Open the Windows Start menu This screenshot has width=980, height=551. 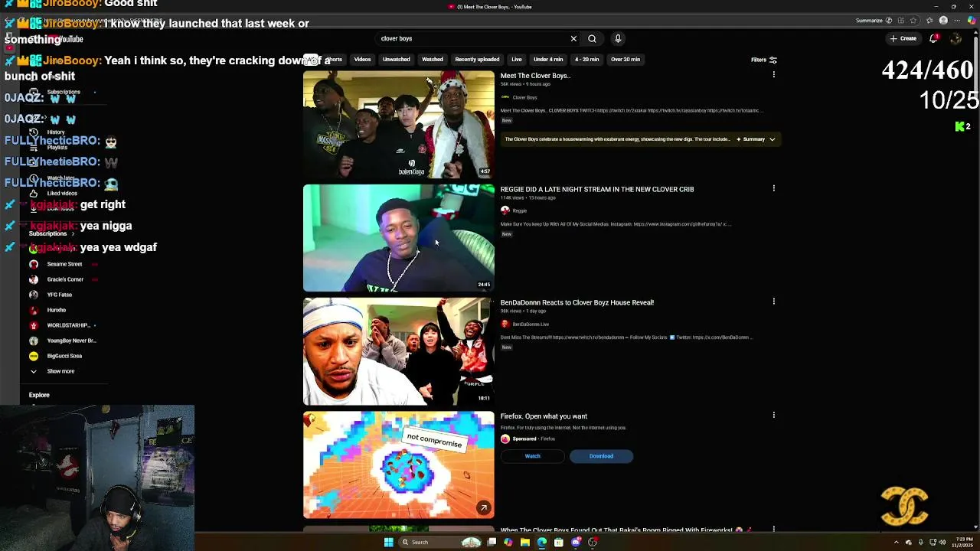coord(388,542)
